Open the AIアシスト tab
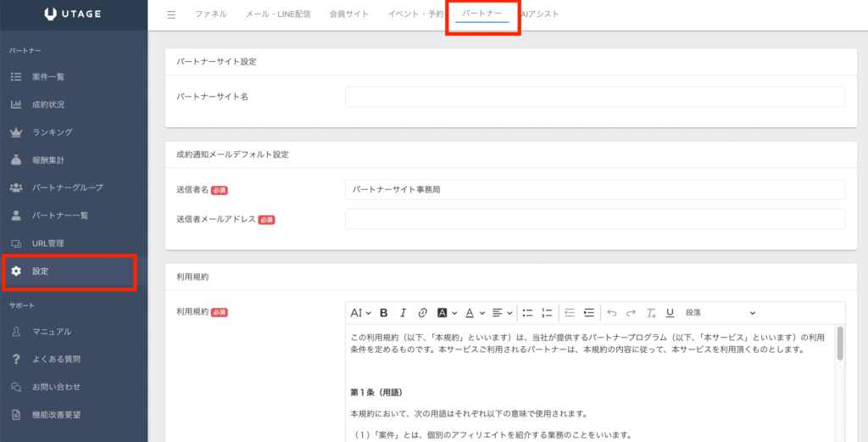868x442 pixels. [539, 14]
